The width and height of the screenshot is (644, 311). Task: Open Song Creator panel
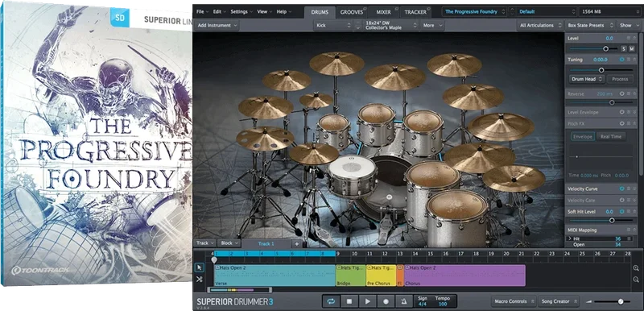point(559,301)
